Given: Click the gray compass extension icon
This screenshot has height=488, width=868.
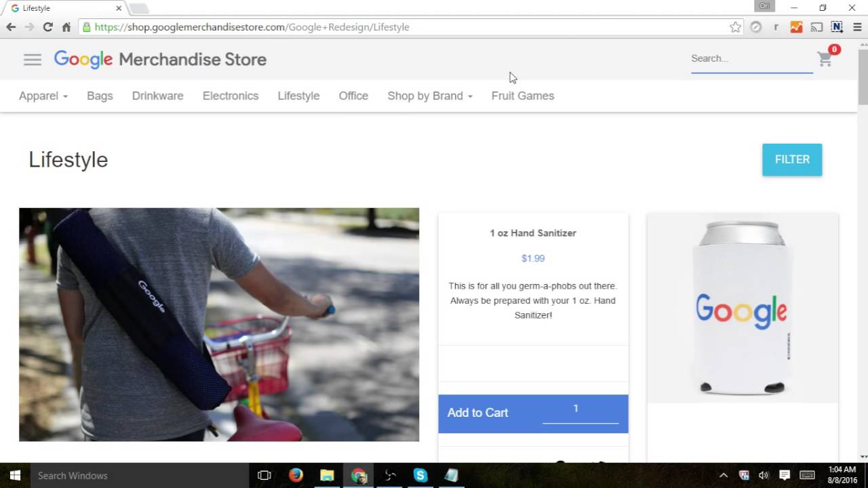Looking at the screenshot, I should pos(755,27).
